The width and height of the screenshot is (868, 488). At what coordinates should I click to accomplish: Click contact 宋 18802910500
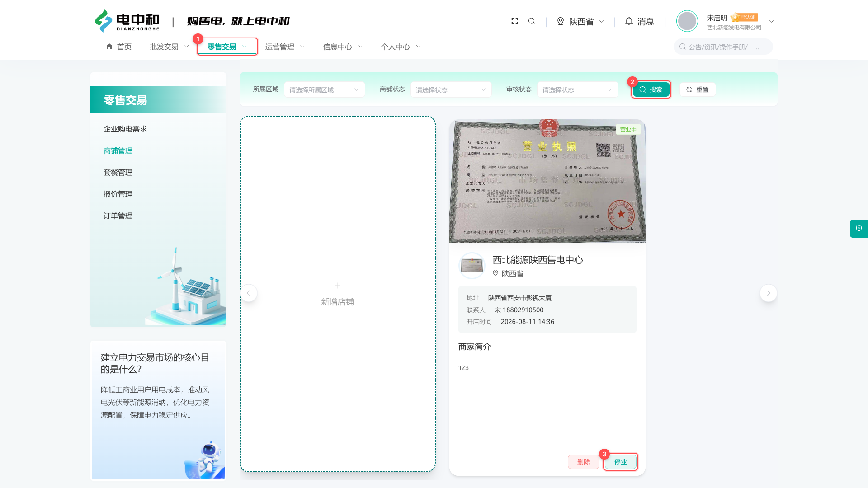[519, 310]
